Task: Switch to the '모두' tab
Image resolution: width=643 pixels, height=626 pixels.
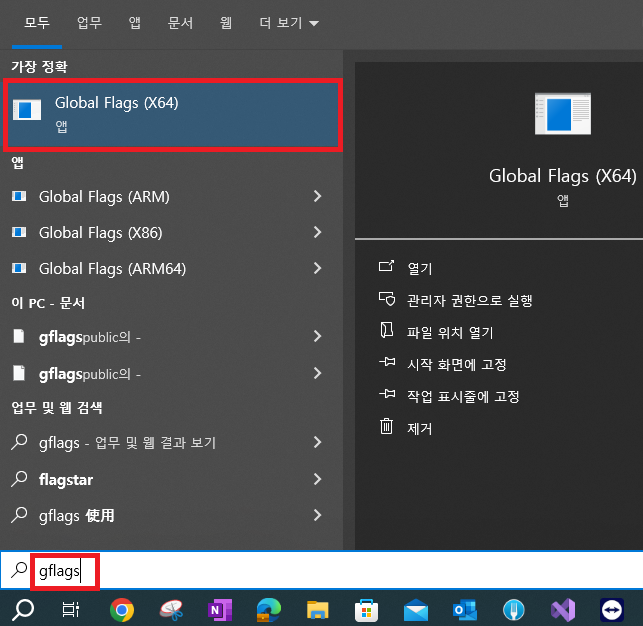Action: click(x=37, y=23)
